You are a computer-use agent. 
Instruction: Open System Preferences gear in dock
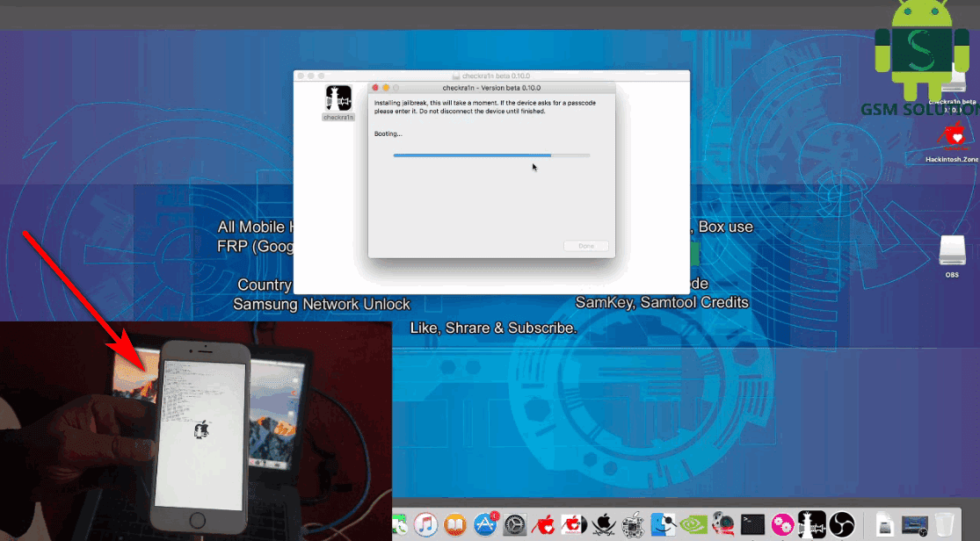coord(514,525)
